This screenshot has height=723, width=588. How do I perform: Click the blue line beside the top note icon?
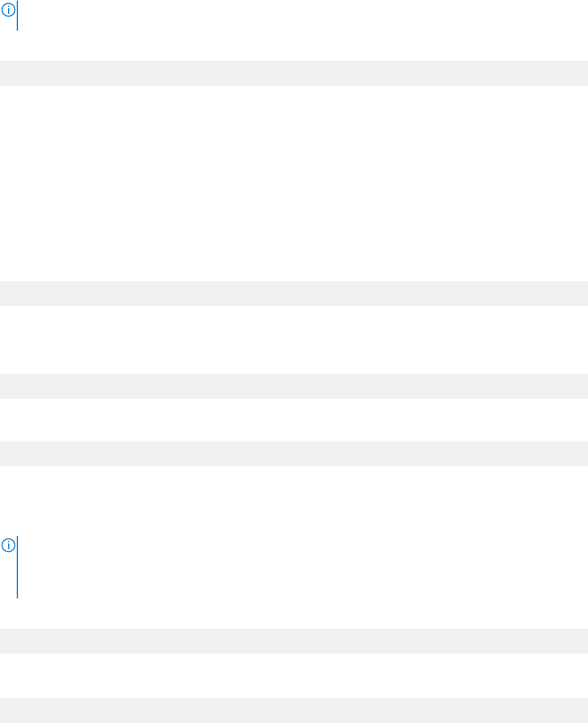(x=17, y=16)
